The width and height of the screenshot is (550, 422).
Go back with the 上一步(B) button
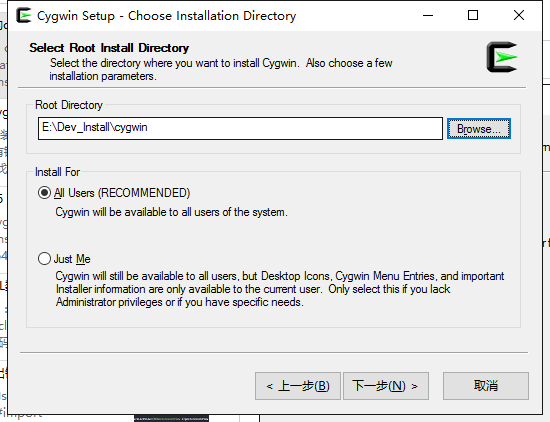point(298,386)
